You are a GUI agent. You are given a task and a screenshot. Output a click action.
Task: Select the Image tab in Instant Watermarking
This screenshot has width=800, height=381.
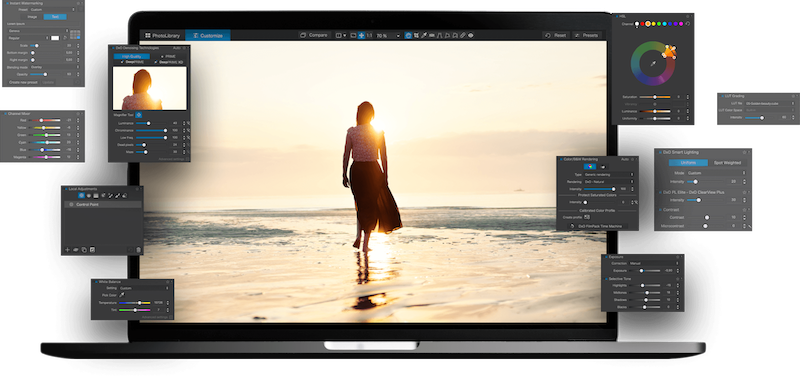coord(32,17)
